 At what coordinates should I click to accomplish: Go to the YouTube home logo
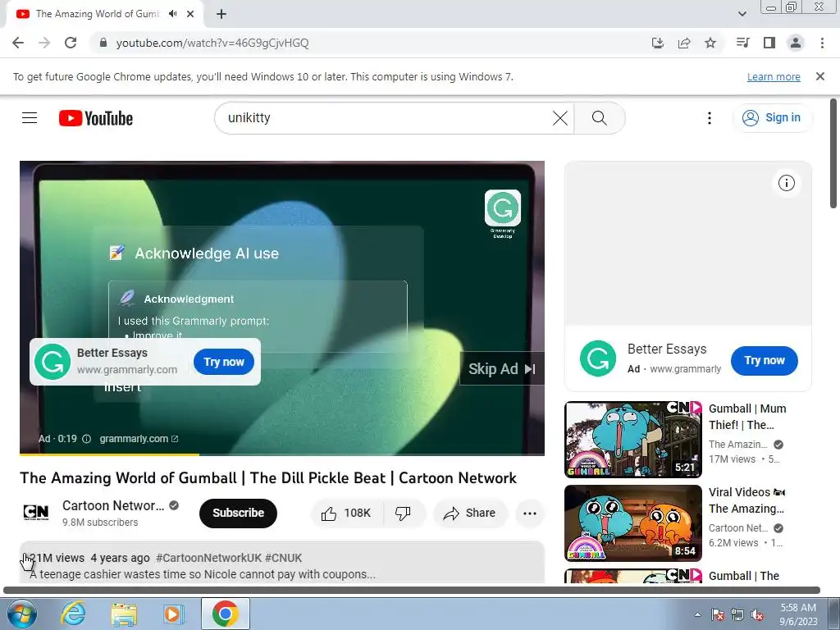pyautogui.click(x=96, y=118)
